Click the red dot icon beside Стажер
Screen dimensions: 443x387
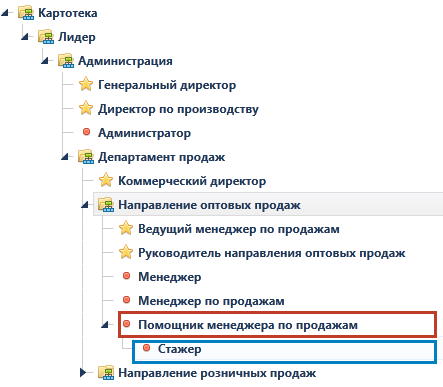click(146, 348)
